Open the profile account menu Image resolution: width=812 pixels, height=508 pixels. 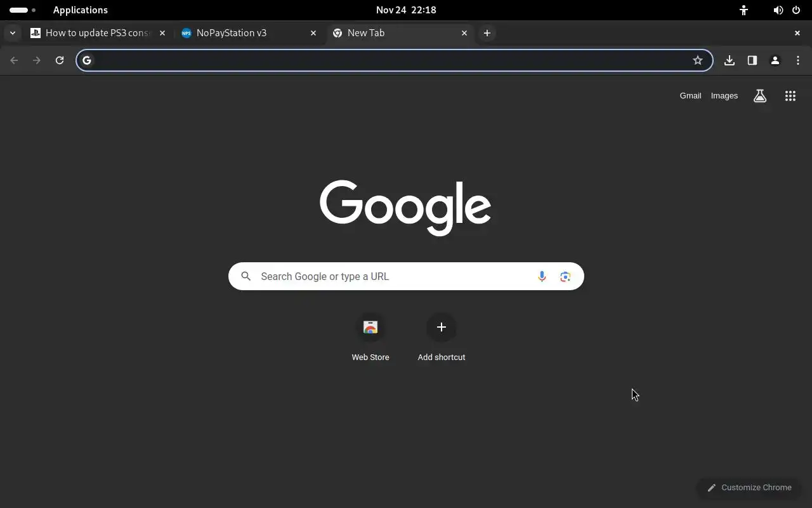[775, 60]
